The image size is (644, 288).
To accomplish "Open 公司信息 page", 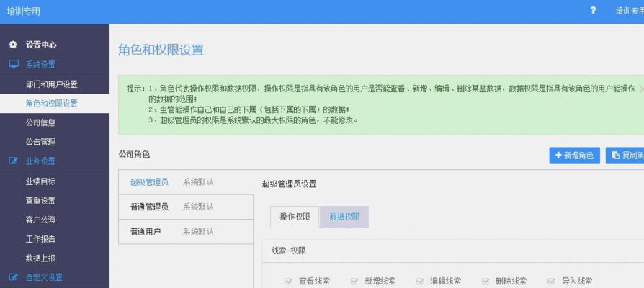I will (x=40, y=122).
